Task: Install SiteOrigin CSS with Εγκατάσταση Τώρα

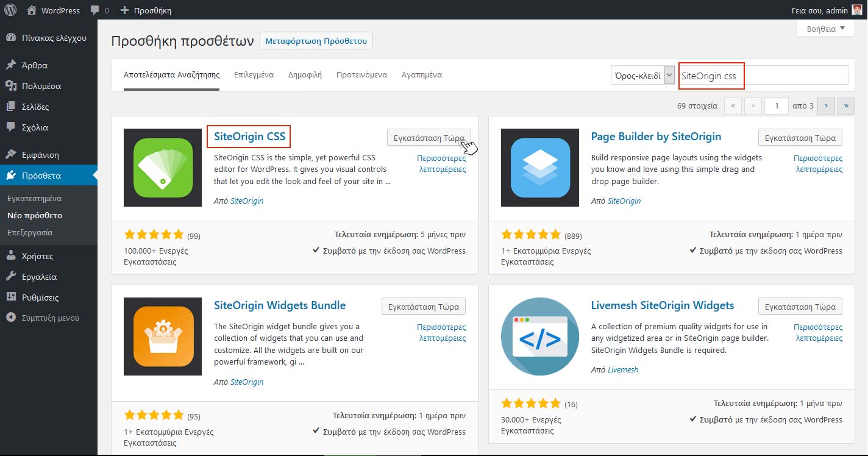Action: (429, 138)
